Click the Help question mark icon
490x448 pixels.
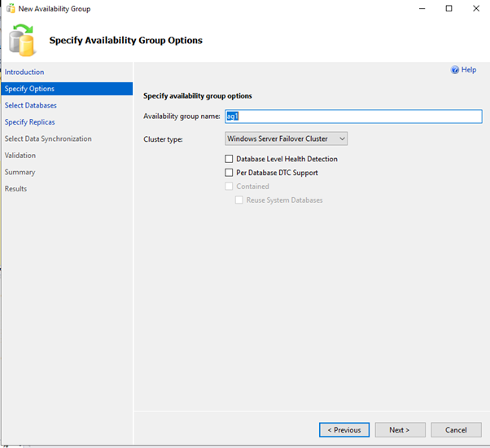click(x=455, y=70)
